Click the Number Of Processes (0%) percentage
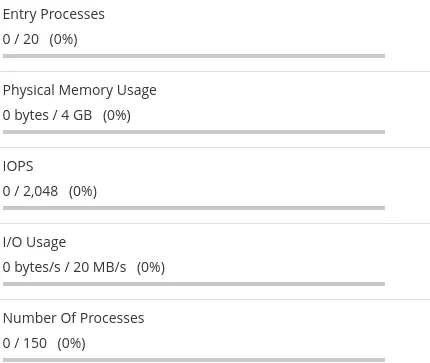The width and height of the screenshot is (430, 363). point(71,343)
